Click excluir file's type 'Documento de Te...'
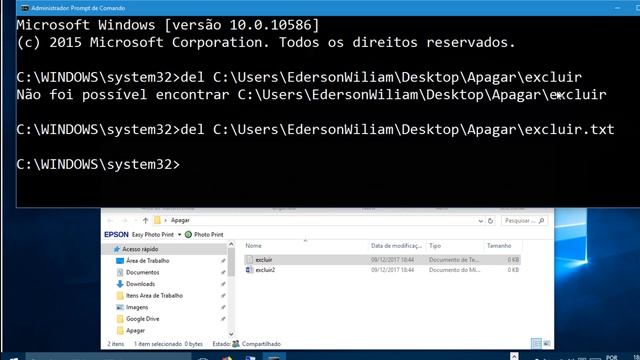This screenshot has width=640, height=360. [454, 260]
